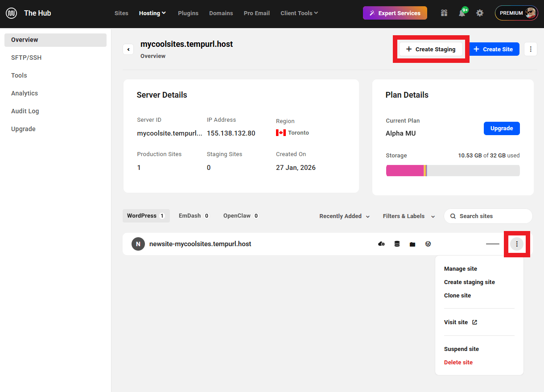Viewport: 544px width, 392px height.
Task: Click the file manager folder icon in site row
Action: 412,244
